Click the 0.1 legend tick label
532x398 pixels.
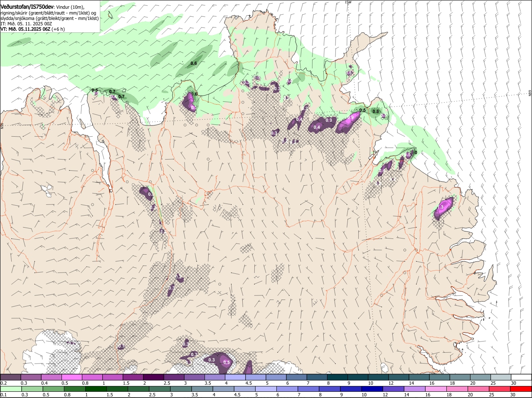pyautogui.click(x=3, y=395)
